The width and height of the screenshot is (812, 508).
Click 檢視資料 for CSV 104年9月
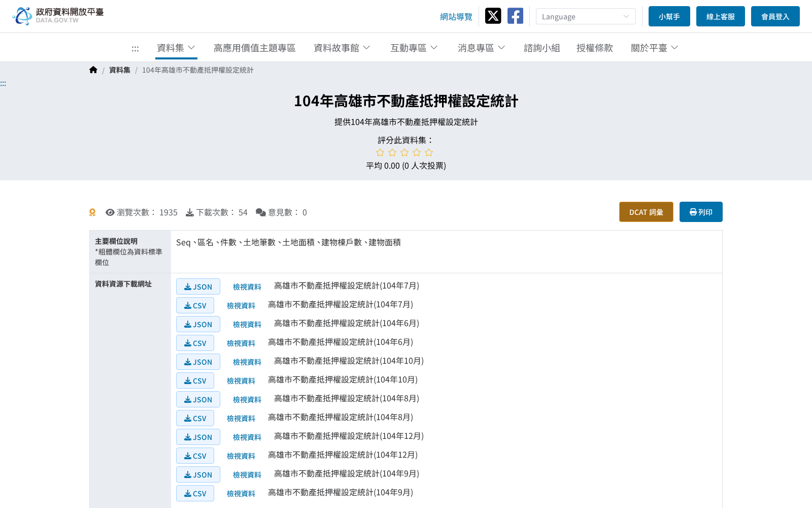click(x=241, y=494)
